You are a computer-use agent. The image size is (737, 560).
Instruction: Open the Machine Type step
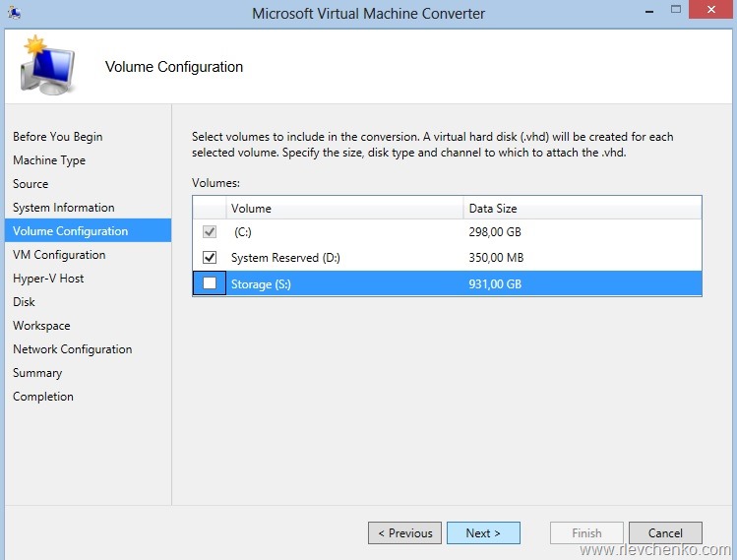coord(49,160)
